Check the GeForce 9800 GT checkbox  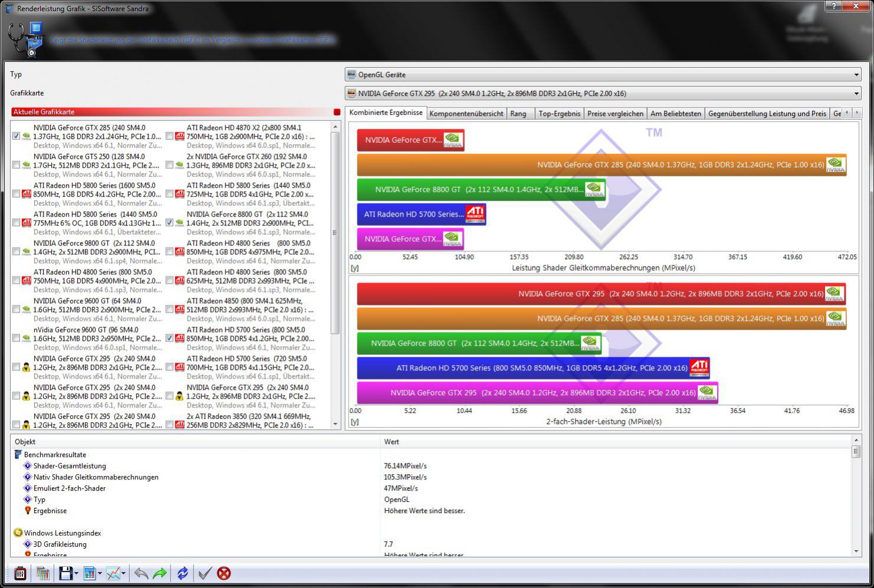pyautogui.click(x=17, y=252)
